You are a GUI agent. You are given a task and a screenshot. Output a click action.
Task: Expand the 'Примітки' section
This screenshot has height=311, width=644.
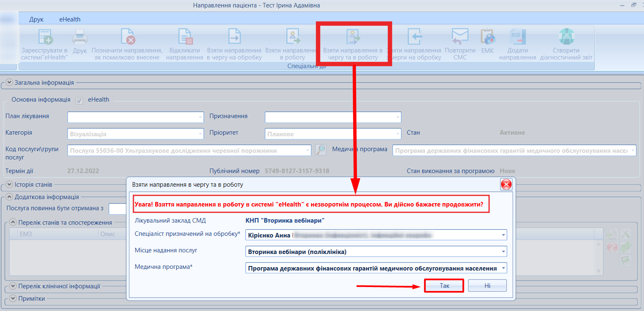(x=13, y=298)
